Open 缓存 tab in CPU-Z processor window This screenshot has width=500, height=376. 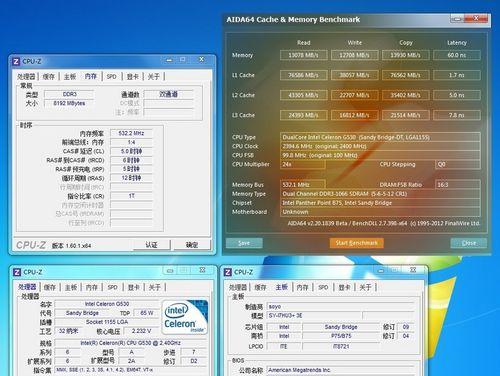(50, 287)
